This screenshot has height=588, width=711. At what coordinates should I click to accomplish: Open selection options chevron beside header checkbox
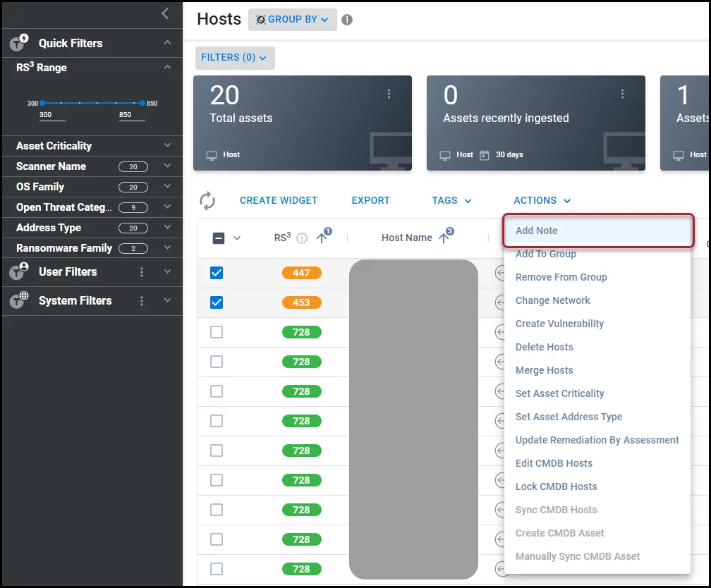point(237,238)
